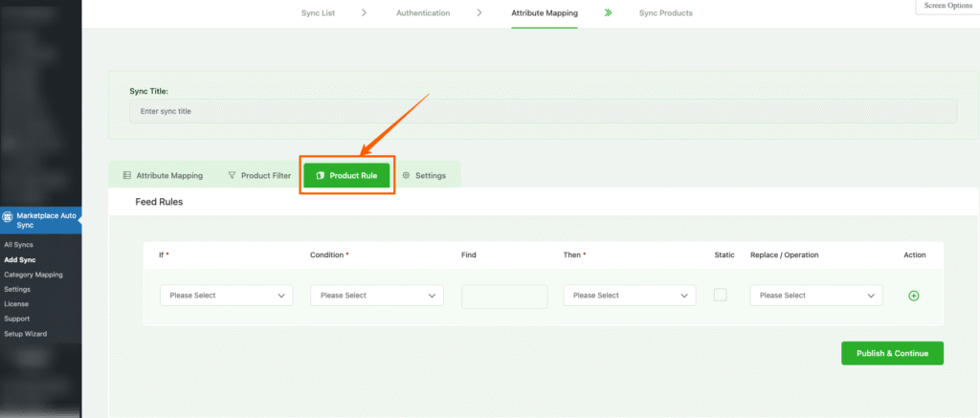Go to the Sync Products step
Viewport: 980px width, 418px height.
pyautogui.click(x=666, y=12)
